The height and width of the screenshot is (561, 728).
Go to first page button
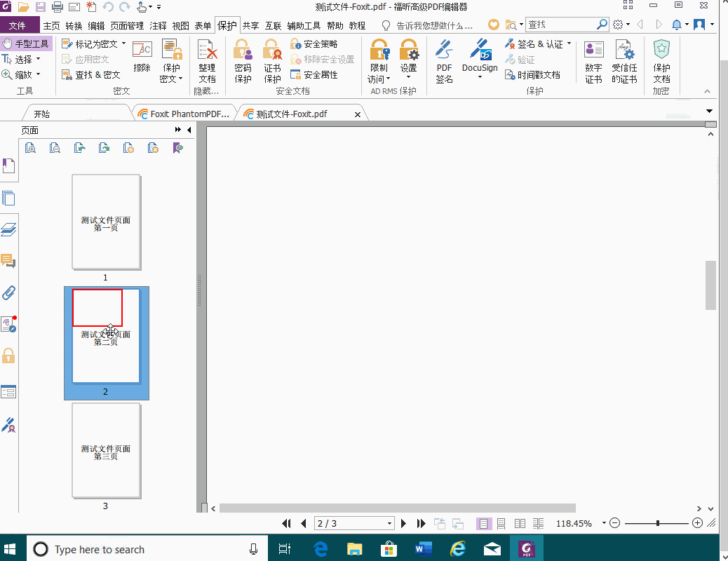click(286, 523)
